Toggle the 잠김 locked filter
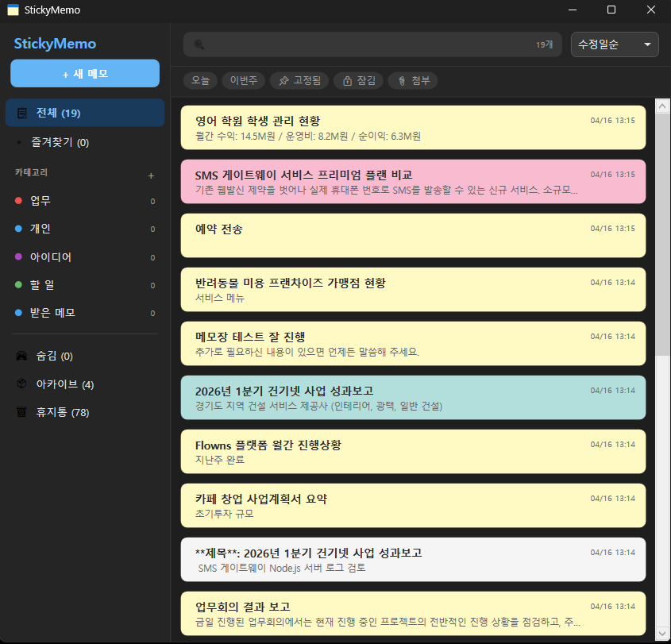The width and height of the screenshot is (671, 644). 358,80
